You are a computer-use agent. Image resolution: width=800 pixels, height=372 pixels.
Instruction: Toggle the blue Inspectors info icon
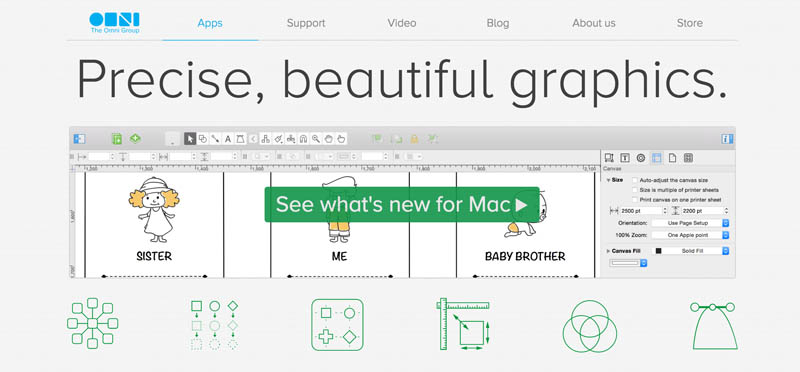[x=727, y=139]
